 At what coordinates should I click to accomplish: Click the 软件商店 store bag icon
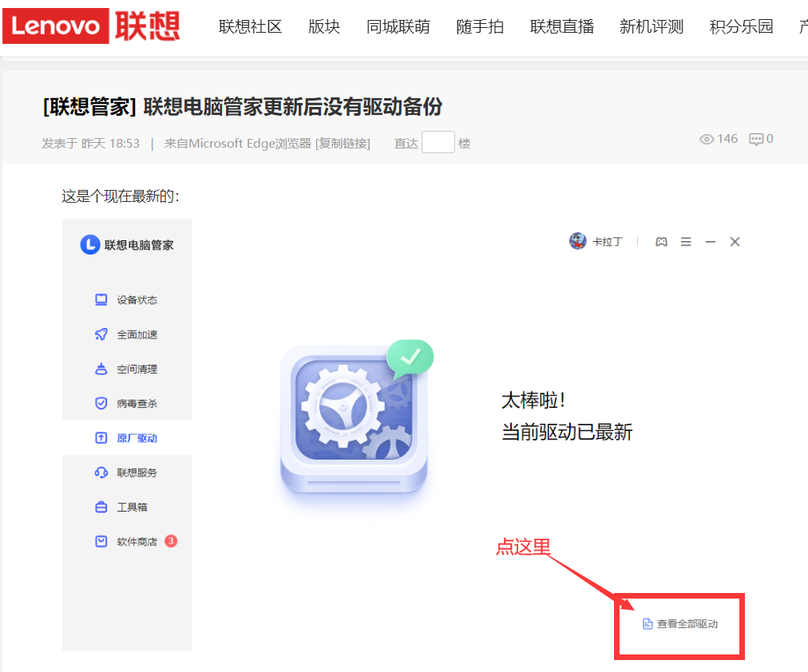point(101,541)
